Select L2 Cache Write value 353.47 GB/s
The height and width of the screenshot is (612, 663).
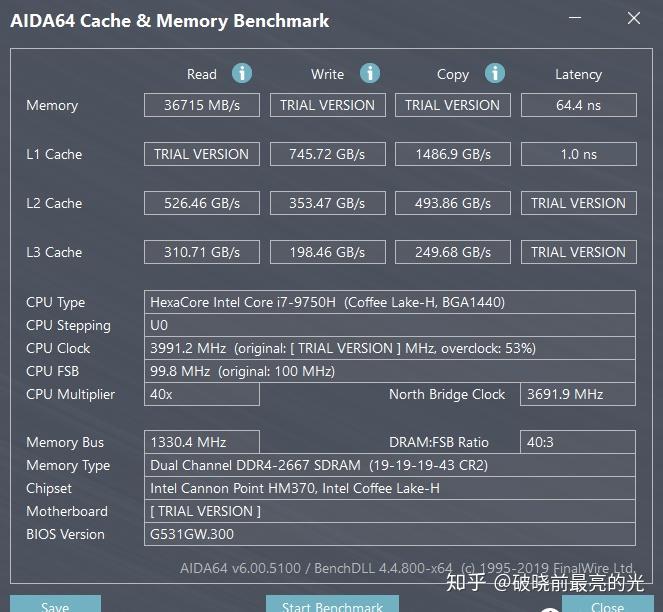[x=328, y=203]
